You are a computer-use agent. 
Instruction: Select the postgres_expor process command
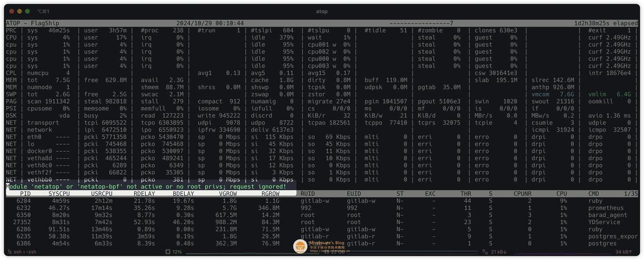(x=613, y=236)
